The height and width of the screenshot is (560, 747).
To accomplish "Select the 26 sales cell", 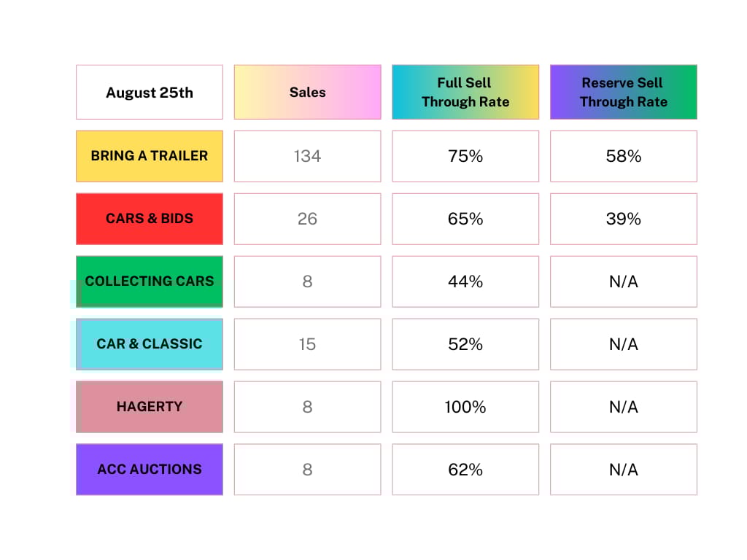I will pos(307,219).
